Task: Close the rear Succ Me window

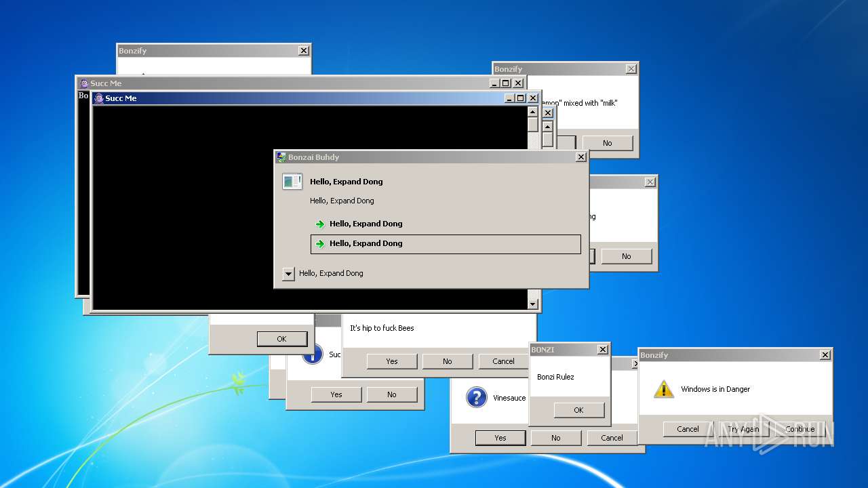Action: point(517,83)
